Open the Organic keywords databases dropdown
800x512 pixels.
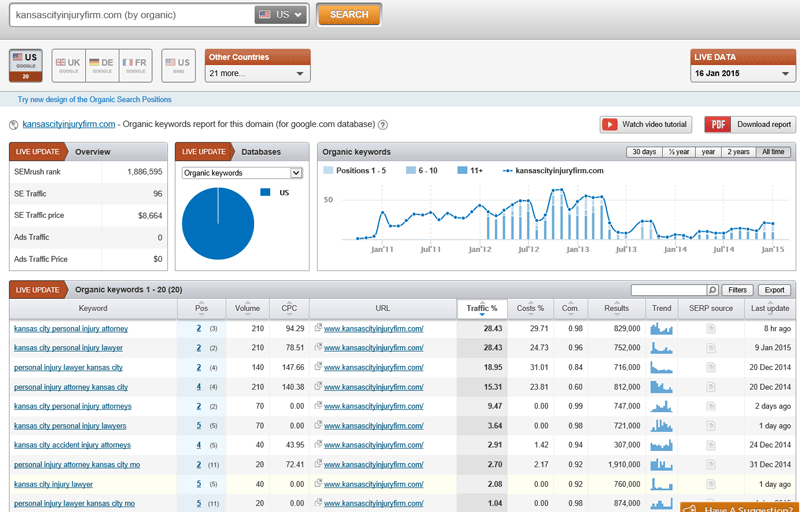point(242,173)
